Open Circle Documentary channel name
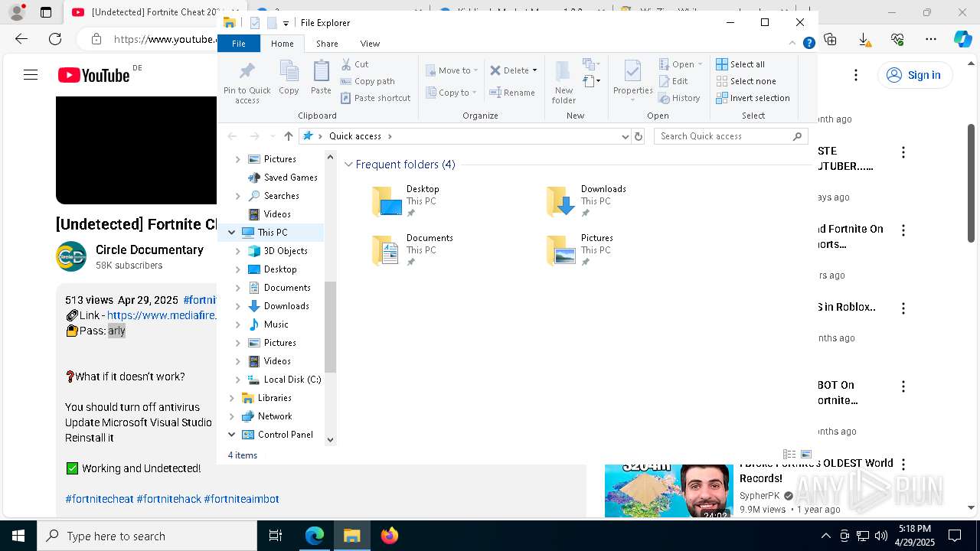 (149, 250)
